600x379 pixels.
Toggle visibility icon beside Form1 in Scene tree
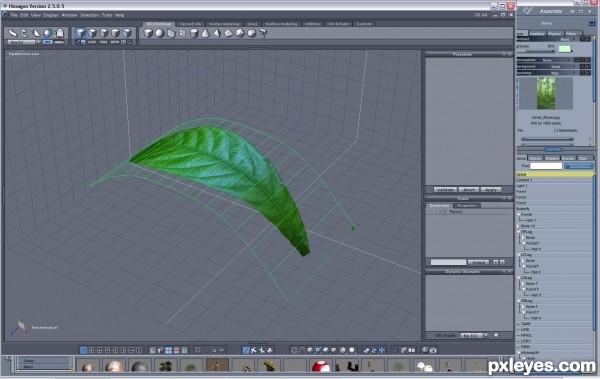443,212
